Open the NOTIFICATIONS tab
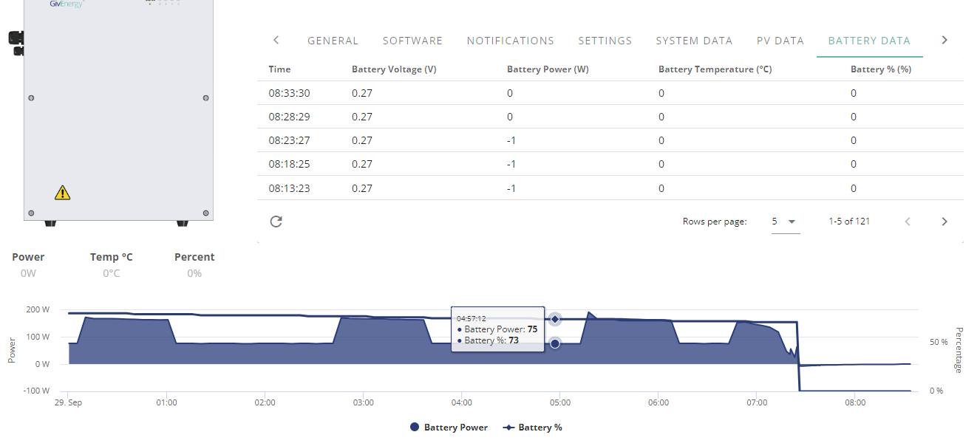Screen dimensions: 980x446 point(511,41)
